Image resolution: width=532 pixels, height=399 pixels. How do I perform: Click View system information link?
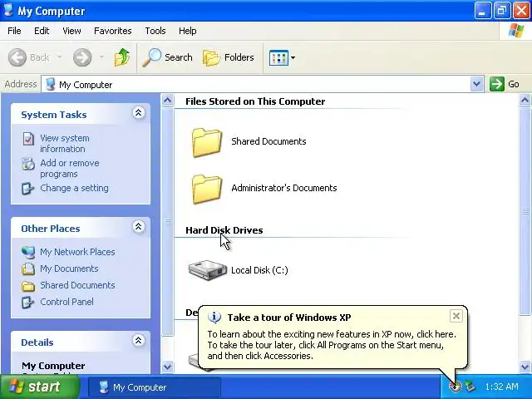(x=65, y=144)
